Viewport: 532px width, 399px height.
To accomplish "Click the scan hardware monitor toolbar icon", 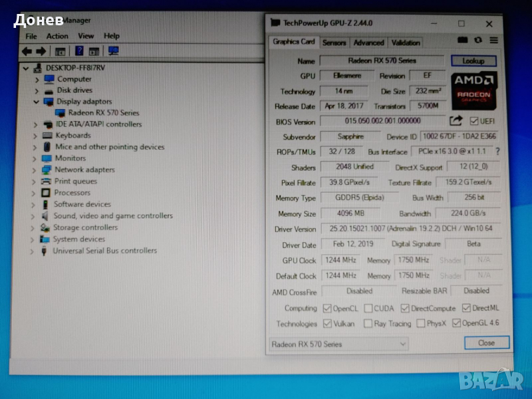I will pos(114,51).
